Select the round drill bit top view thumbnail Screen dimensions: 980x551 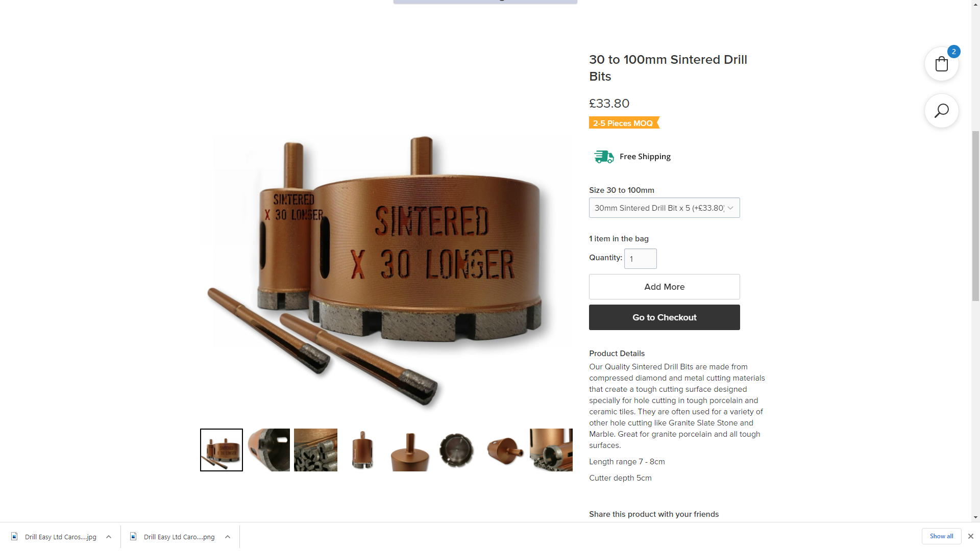tap(457, 450)
